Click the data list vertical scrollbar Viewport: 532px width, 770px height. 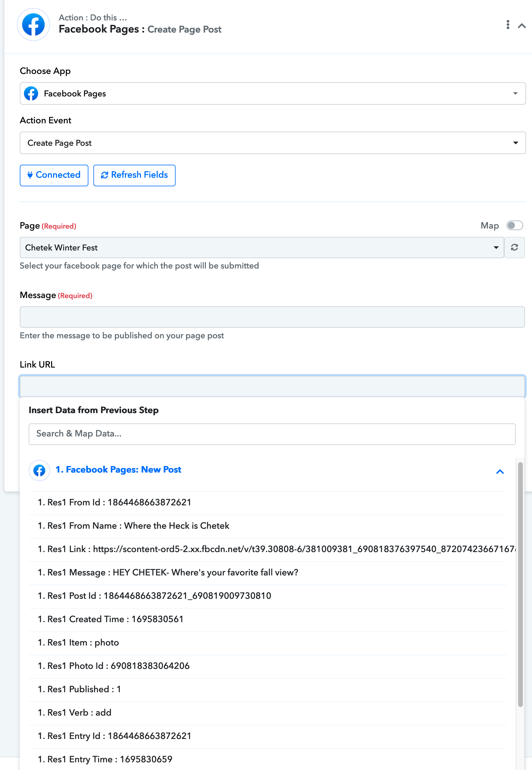[520, 584]
